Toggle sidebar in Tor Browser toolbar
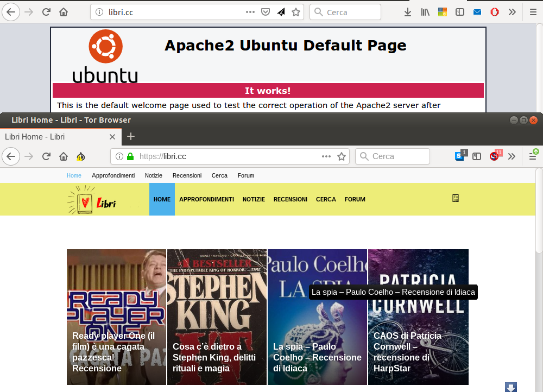The image size is (543, 392). point(477,156)
